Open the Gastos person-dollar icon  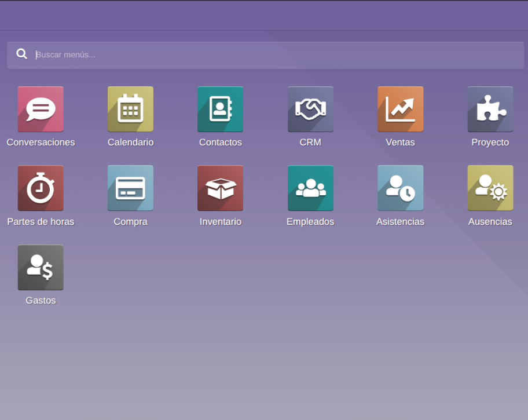pos(41,268)
